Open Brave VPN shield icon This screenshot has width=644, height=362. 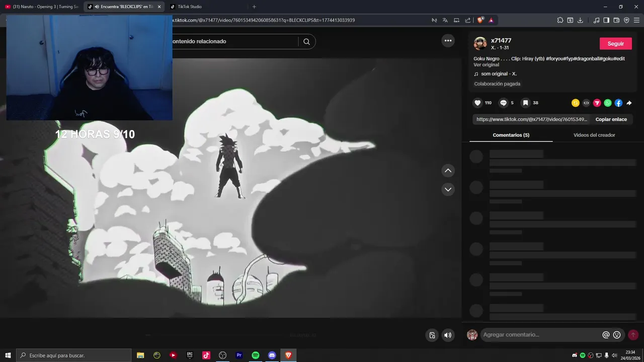pos(626,20)
